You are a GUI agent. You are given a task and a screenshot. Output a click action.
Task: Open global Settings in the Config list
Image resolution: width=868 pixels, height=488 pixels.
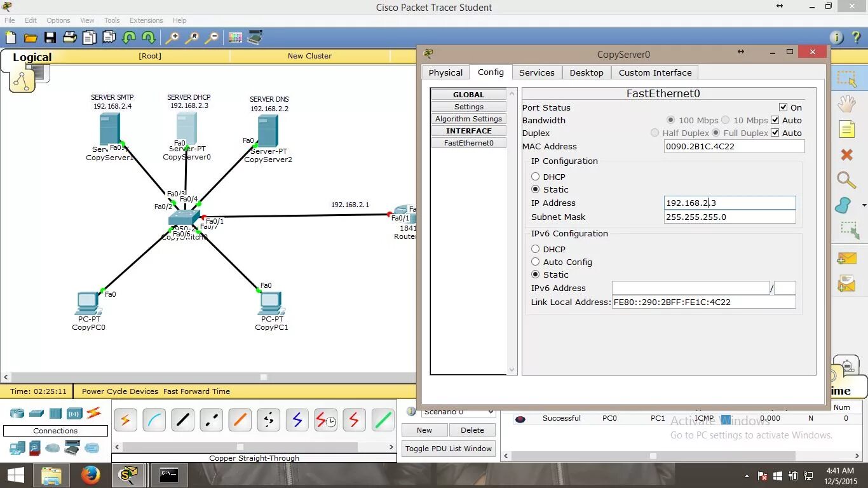469,107
